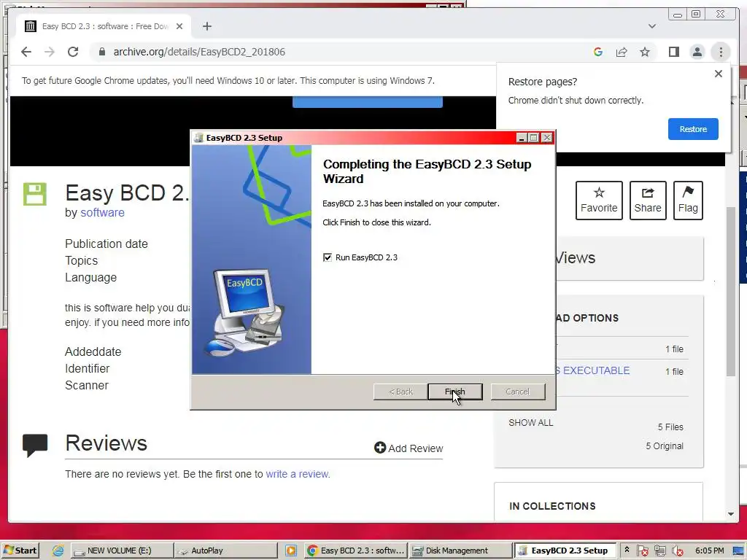This screenshot has width=747, height=560.
Task: Click the lock site info icon
Action: point(101,52)
